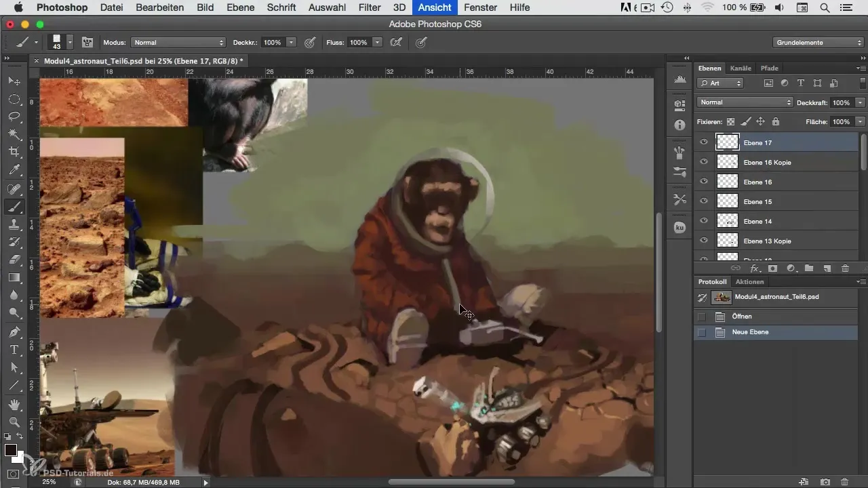Select the Eraser tool
868x488 pixels.
coord(14,260)
